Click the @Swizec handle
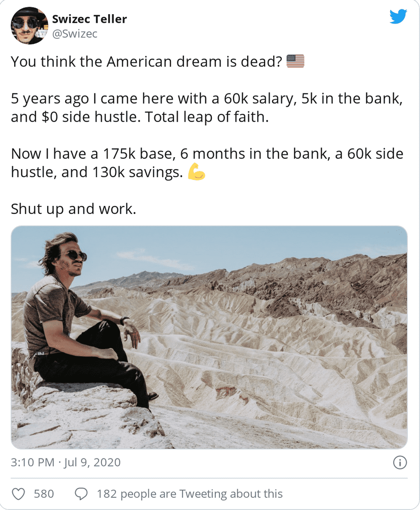Viewport: 420px width, 510px height. pyautogui.click(x=74, y=34)
